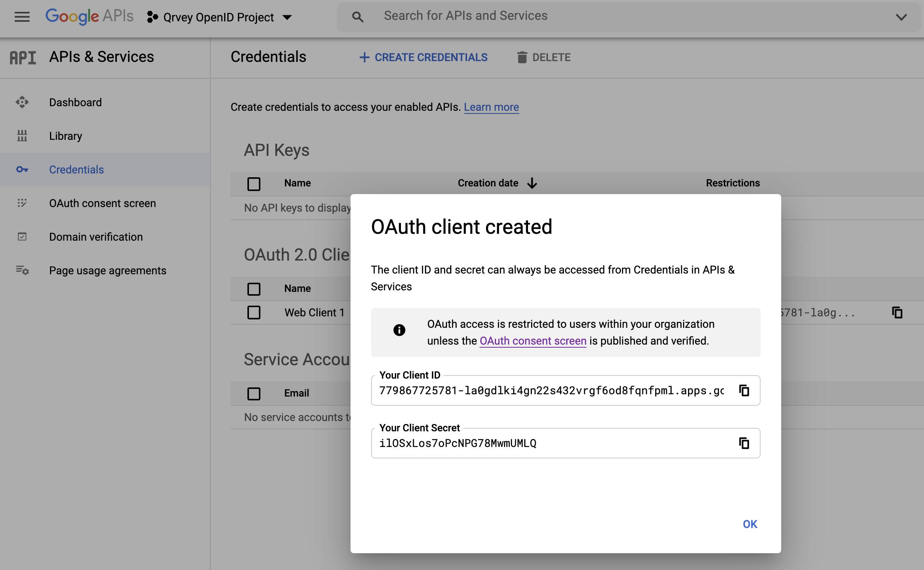Copy the Client Secret to clipboard
Image resolution: width=924 pixels, height=570 pixels.
point(744,443)
